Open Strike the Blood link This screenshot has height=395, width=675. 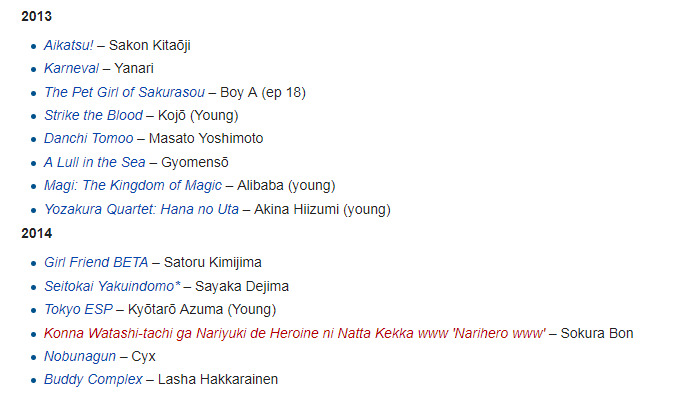(x=93, y=115)
